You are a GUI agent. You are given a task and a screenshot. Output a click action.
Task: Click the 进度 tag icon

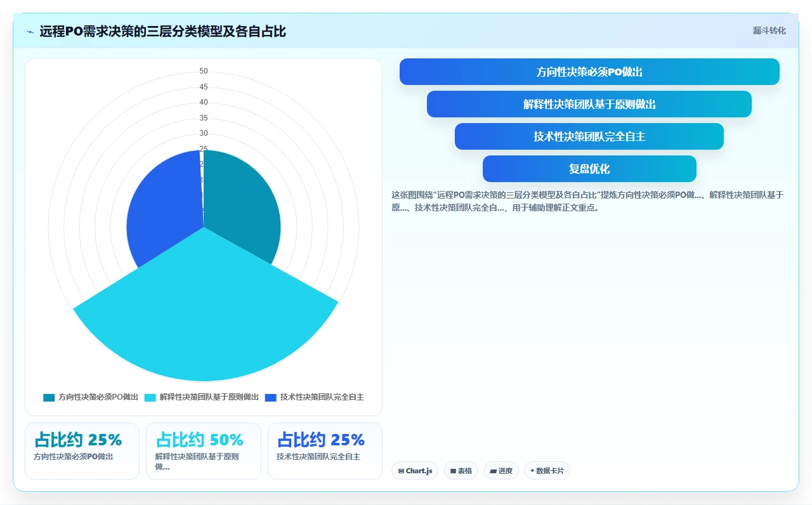493,471
